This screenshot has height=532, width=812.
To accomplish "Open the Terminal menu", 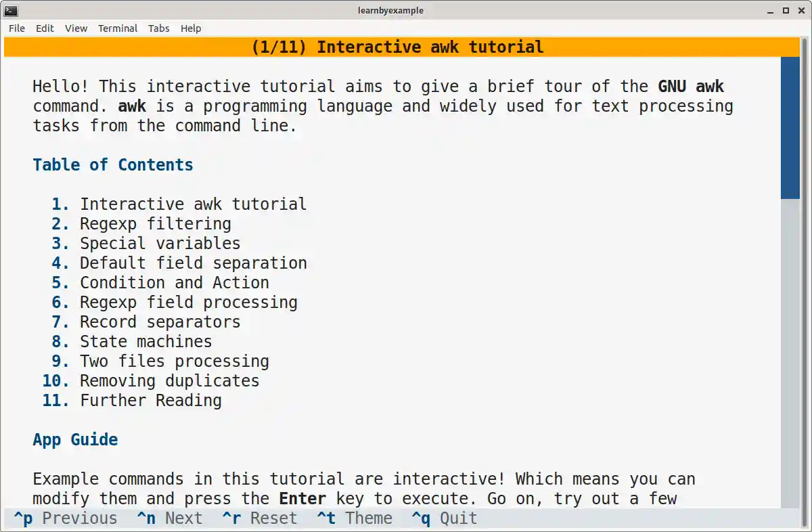I will pyautogui.click(x=118, y=28).
